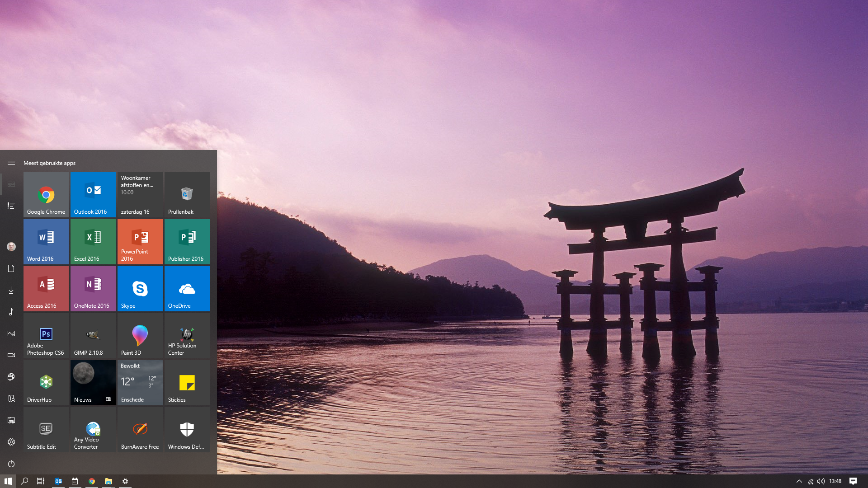Open Subtitle Edit tile
The image size is (868, 488).
coord(46,430)
